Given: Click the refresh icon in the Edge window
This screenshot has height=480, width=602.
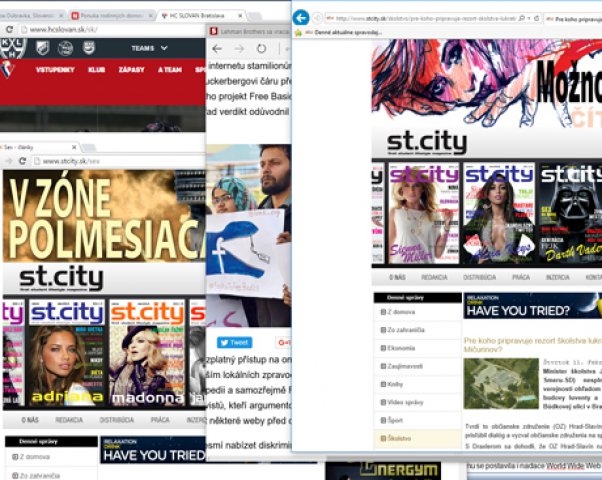Looking at the screenshot, I should point(261,48).
